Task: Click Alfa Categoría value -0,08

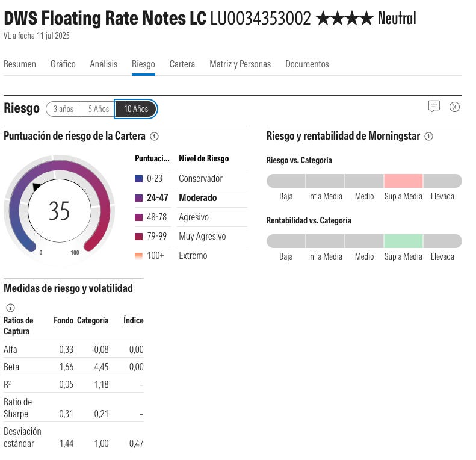Action: click(x=100, y=349)
